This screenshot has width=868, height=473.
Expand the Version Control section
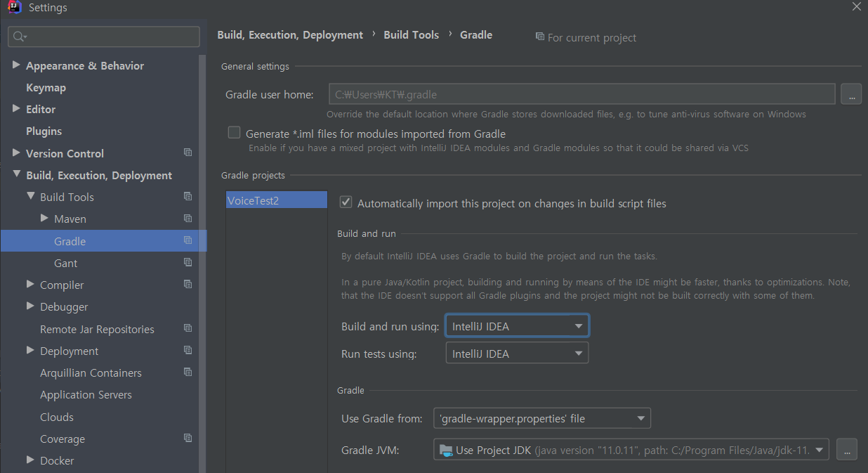(16, 153)
